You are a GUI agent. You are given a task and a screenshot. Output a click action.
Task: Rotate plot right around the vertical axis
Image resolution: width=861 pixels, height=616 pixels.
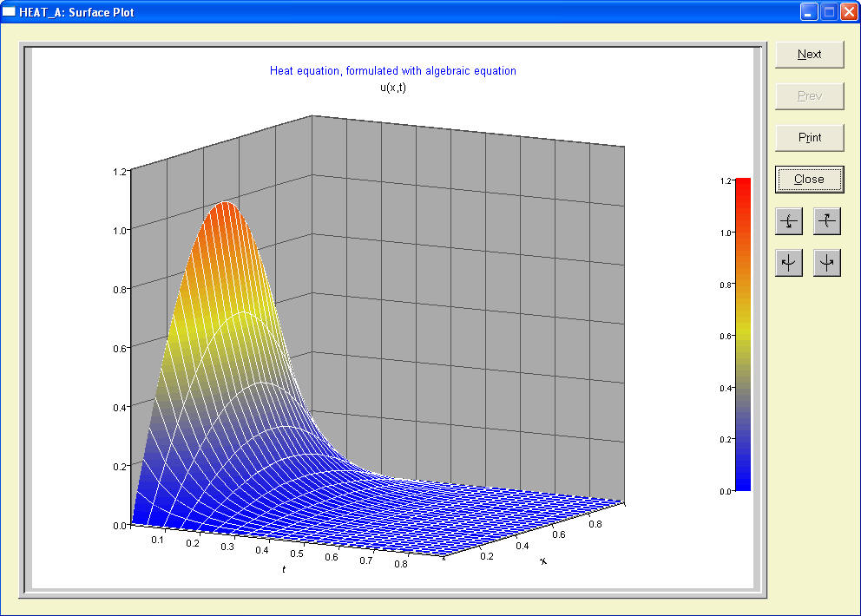tap(827, 262)
